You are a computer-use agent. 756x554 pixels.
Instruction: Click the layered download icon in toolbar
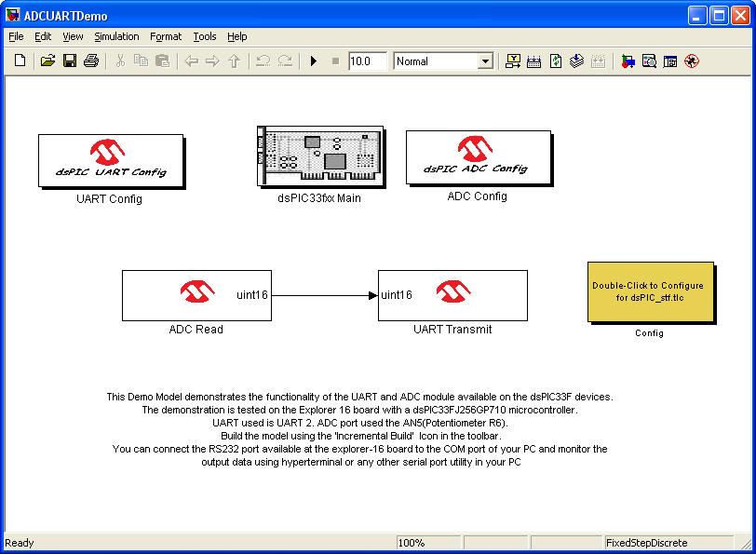576,61
